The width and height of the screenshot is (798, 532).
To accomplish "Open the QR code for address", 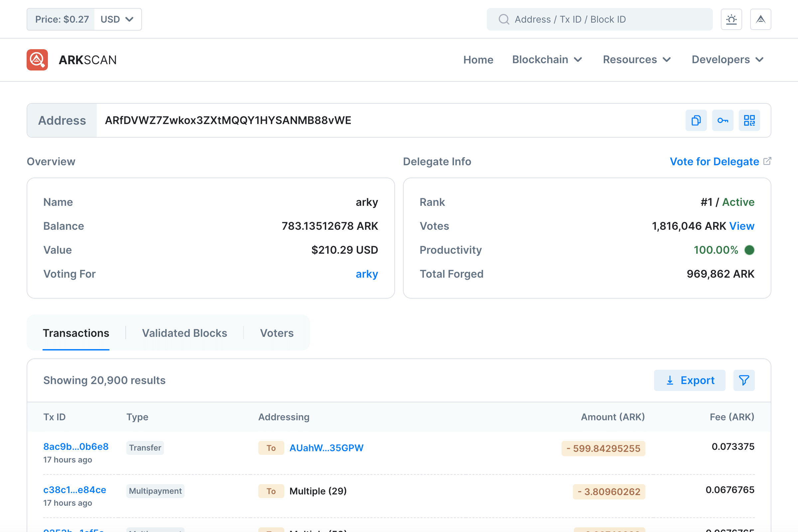I will click(749, 120).
